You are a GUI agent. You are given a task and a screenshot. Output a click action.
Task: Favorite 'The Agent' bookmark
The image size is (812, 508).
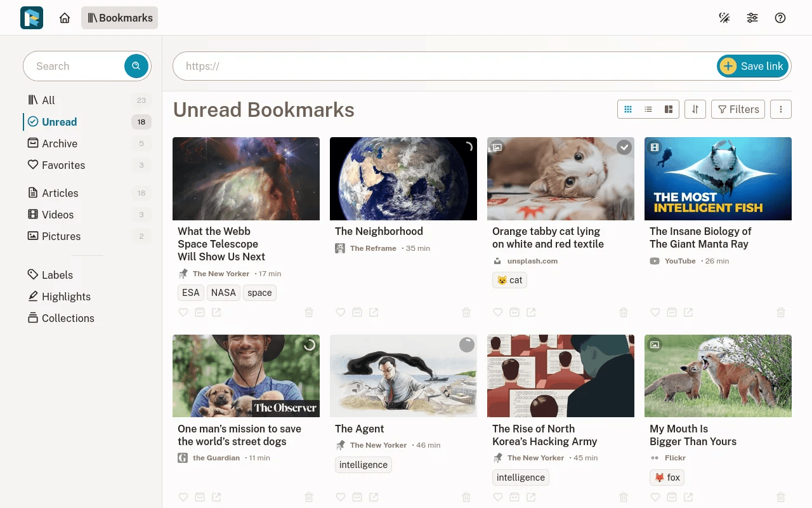(341, 497)
